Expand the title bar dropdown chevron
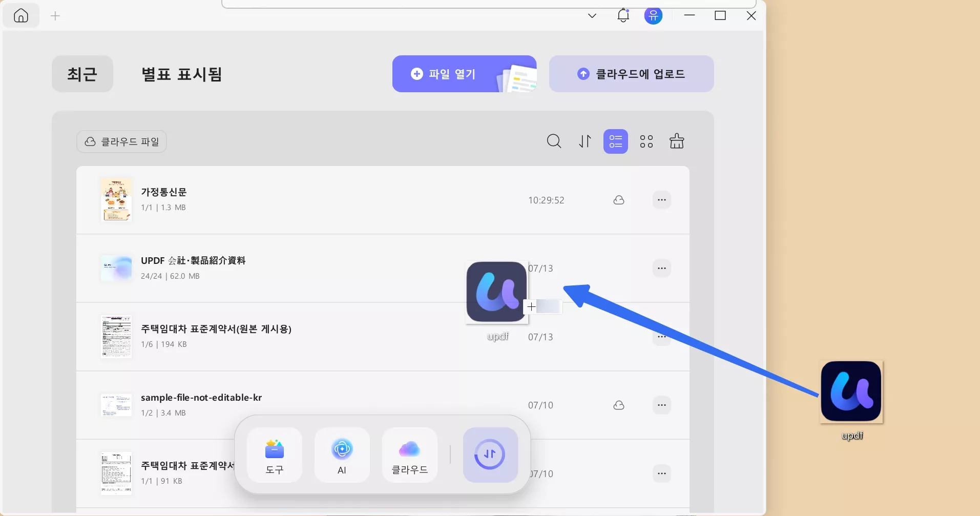 592,16
